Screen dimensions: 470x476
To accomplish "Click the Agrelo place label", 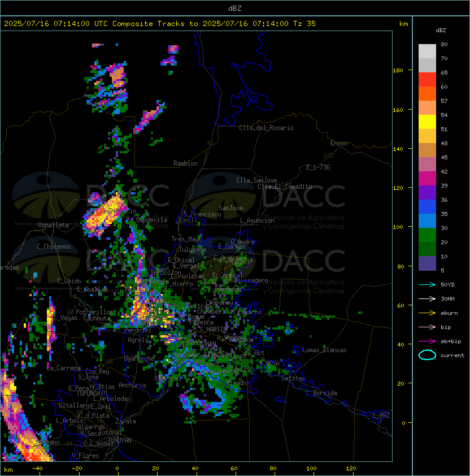I will (x=138, y=340).
